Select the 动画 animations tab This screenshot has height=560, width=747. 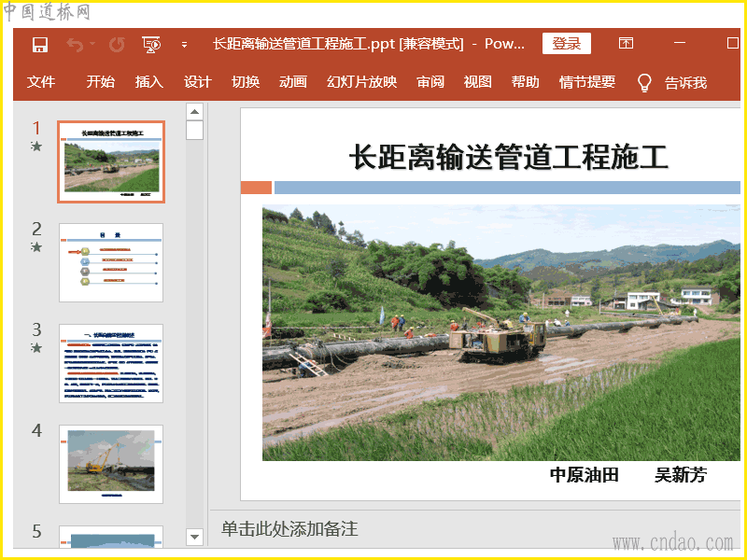[293, 82]
